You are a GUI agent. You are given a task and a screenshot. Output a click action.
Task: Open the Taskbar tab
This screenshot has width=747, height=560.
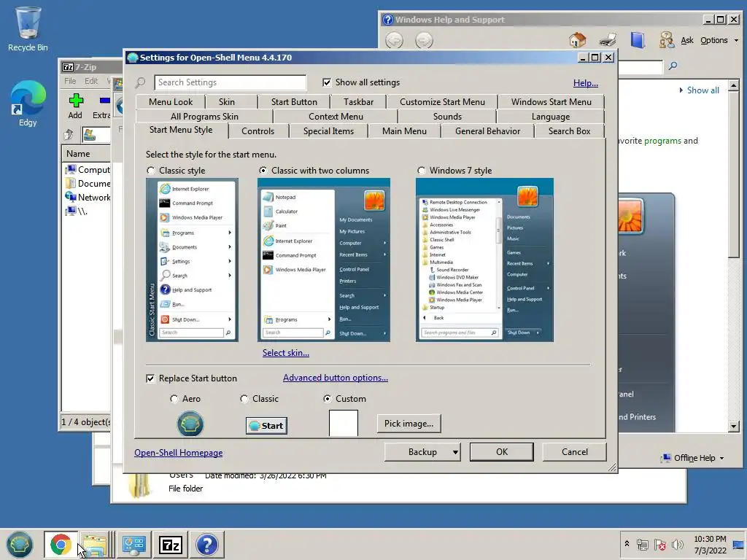358,102
